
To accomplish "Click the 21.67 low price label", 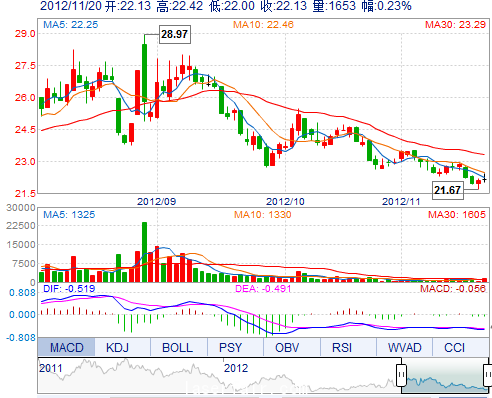I will (448, 190).
